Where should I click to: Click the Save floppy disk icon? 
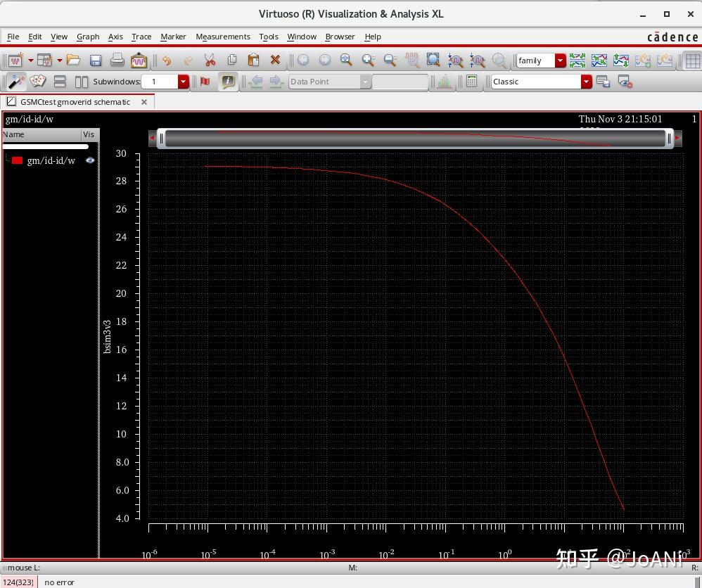(x=96, y=60)
